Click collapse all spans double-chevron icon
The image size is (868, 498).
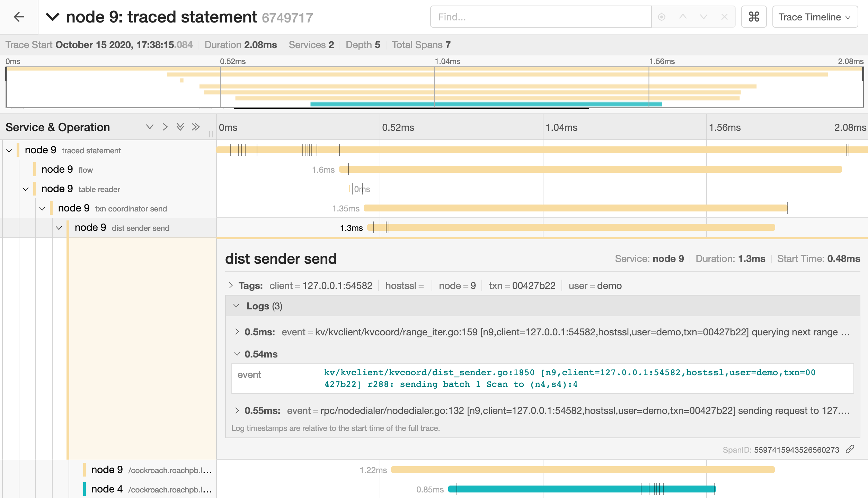(x=196, y=127)
